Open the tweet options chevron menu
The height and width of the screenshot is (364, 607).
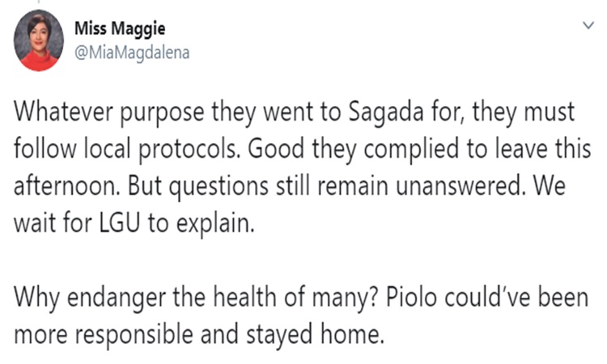[x=588, y=26]
